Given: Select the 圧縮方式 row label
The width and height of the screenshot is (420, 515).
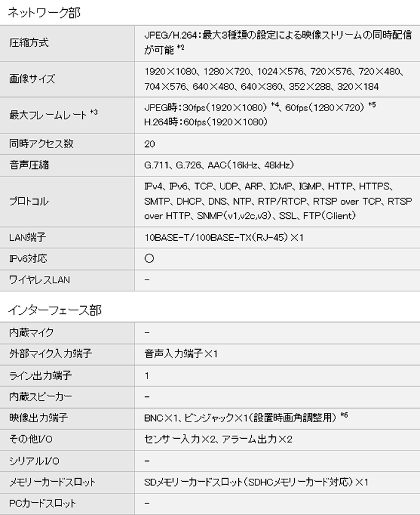Looking at the screenshot, I should point(29,42).
